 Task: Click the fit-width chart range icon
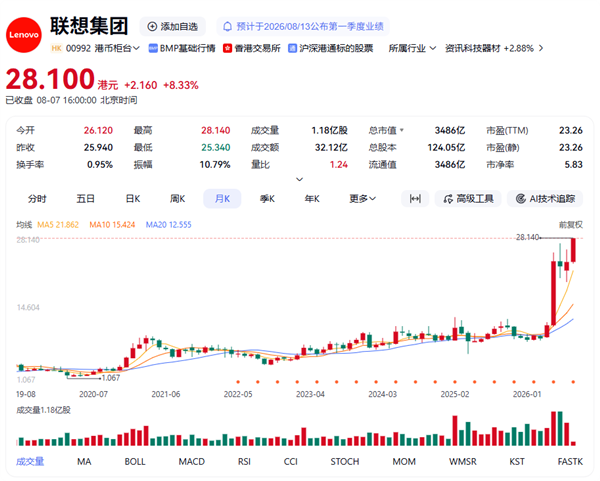pyautogui.click(x=415, y=199)
